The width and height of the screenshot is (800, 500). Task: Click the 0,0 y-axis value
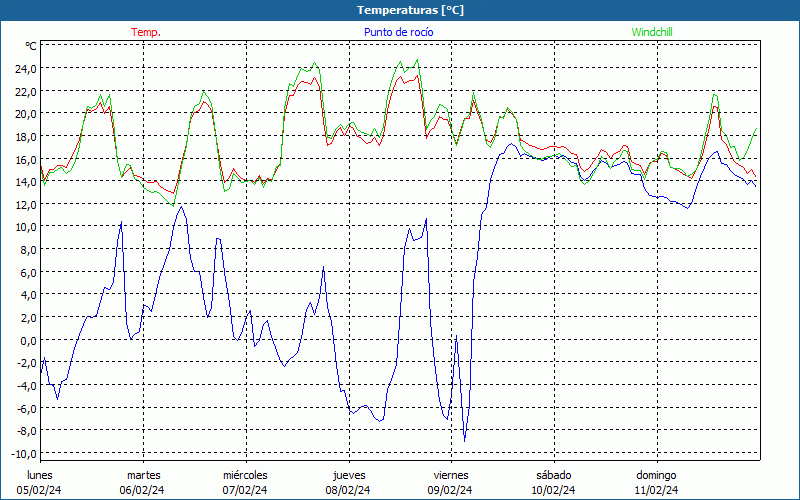tap(28, 340)
